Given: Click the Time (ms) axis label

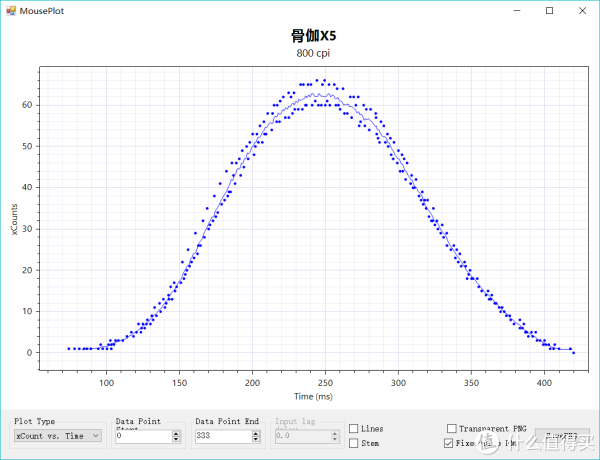Looking at the screenshot, I should pos(313,396).
